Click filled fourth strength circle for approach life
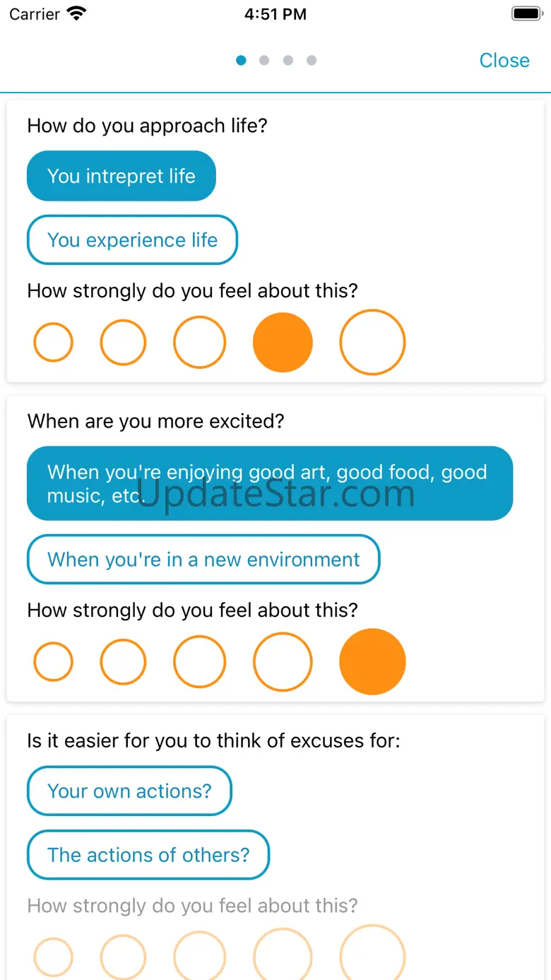 click(283, 343)
